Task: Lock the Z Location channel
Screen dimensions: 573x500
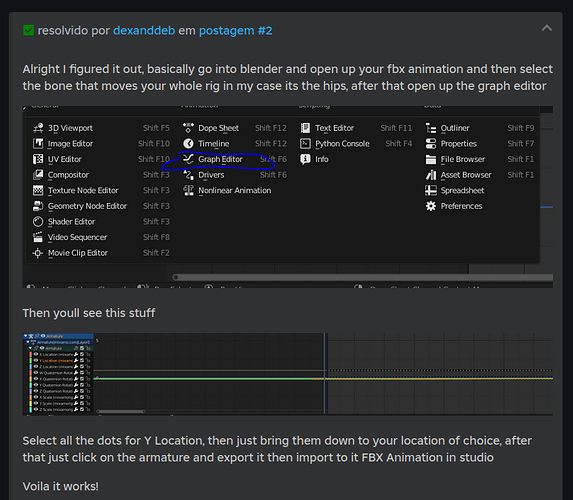Action: click(x=88, y=367)
